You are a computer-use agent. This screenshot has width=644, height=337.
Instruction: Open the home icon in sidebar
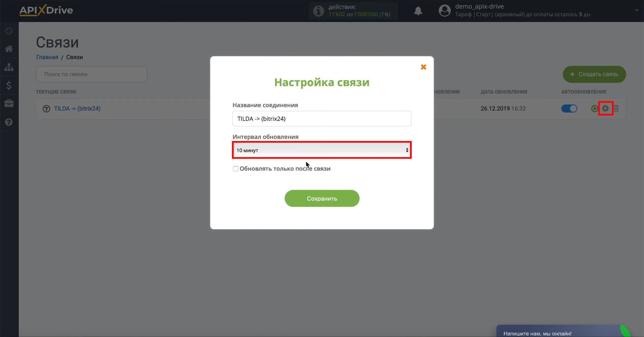click(x=9, y=49)
